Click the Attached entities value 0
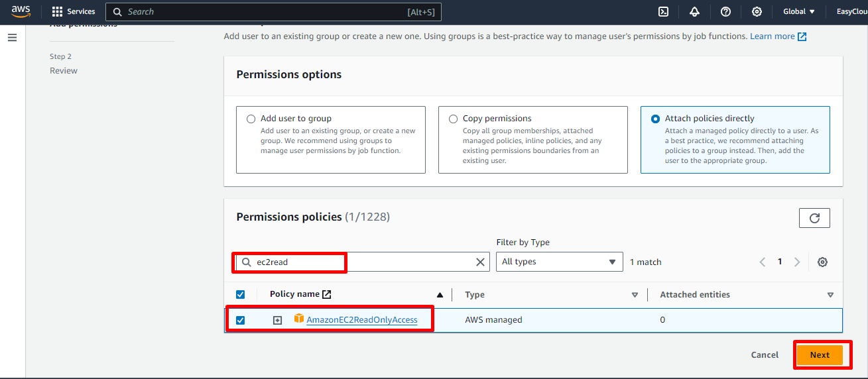This screenshot has height=379, width=868. coord(662,320)
